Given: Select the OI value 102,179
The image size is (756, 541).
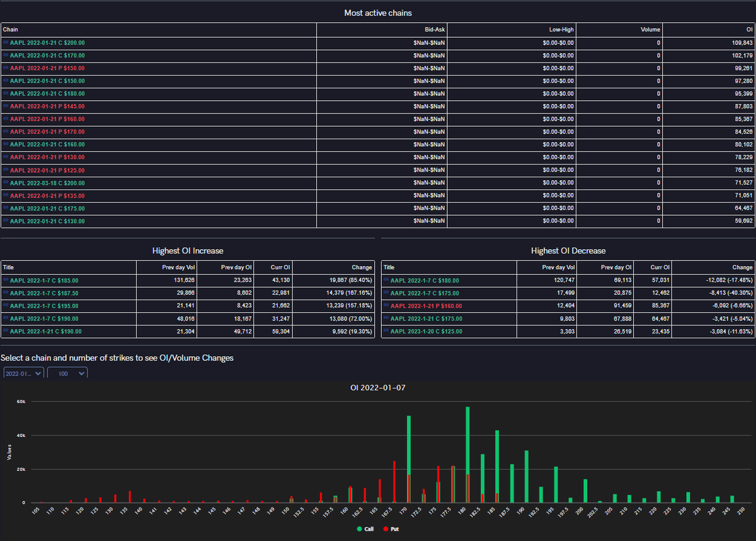Looking at the screenshot, I should tap(742, 55).
